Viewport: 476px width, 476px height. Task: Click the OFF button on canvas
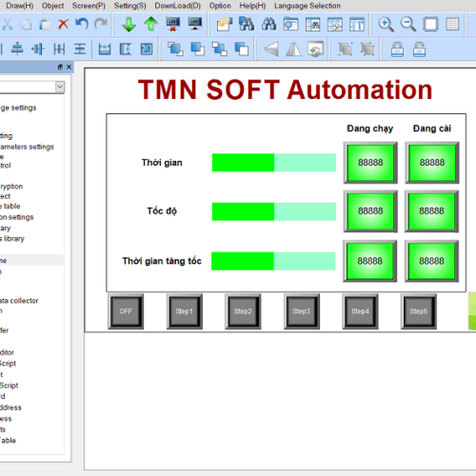[126, 311]
